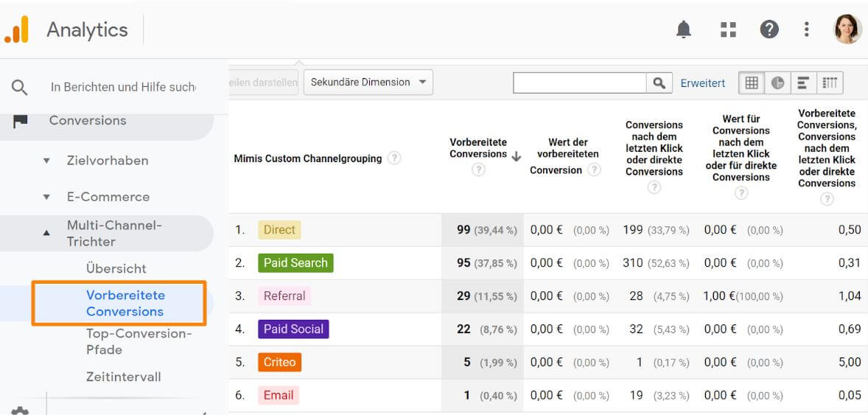Switch to the performance bar view icon
The width and height of the screenshot is (868, 415).
tap(803, 83)
